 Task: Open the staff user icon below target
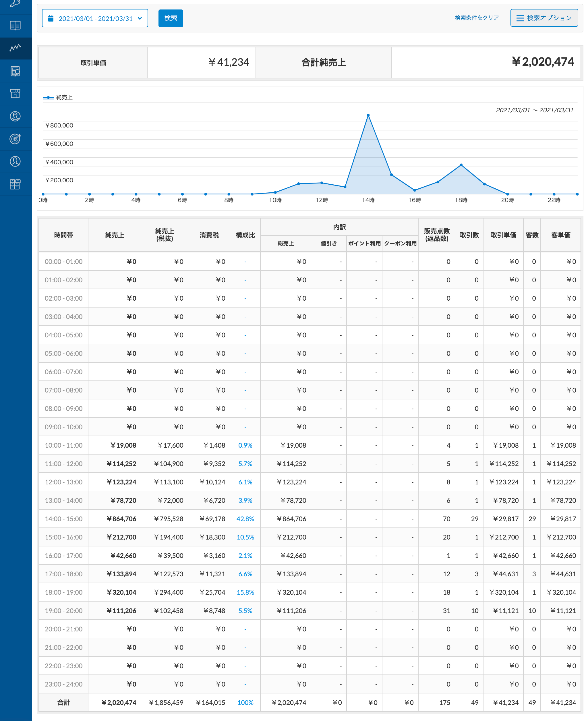(15, 161)
